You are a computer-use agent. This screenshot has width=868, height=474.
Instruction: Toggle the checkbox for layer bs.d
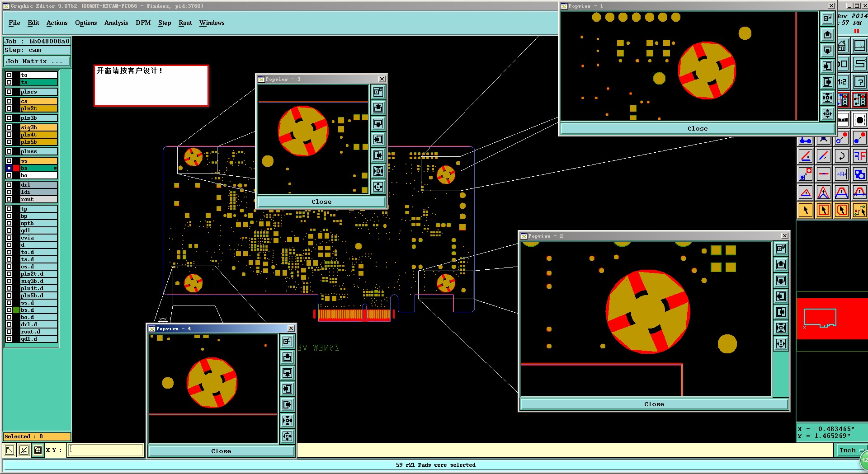9,310
